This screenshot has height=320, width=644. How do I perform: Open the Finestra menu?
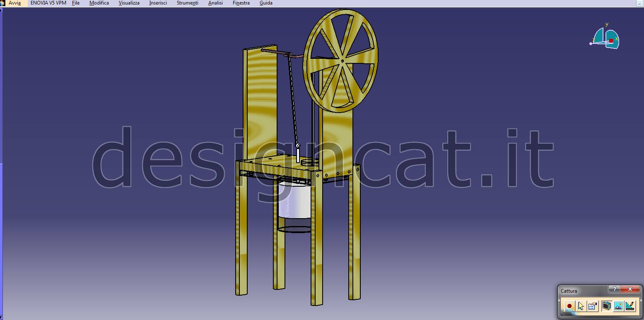pos(241,3)
